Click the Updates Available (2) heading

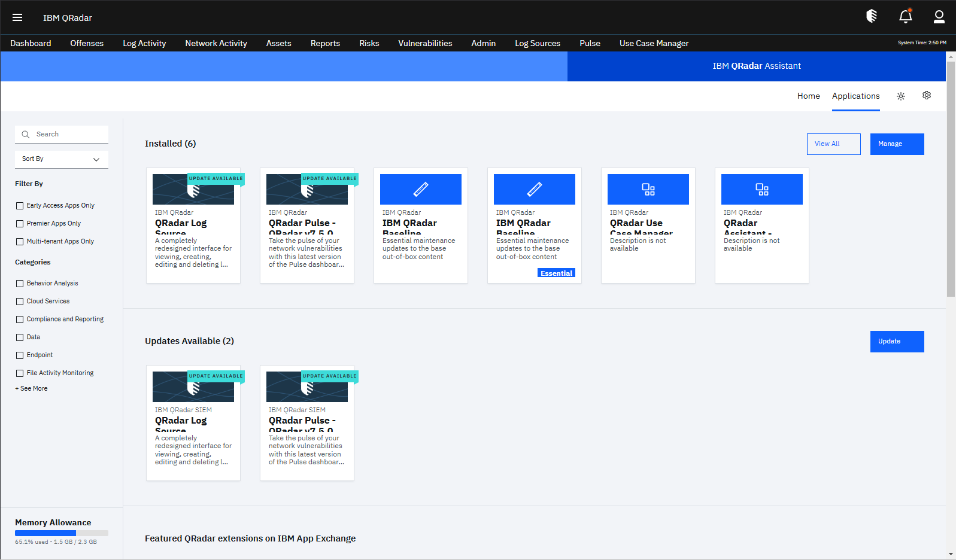pyautogui.click(x=189, y=341)
